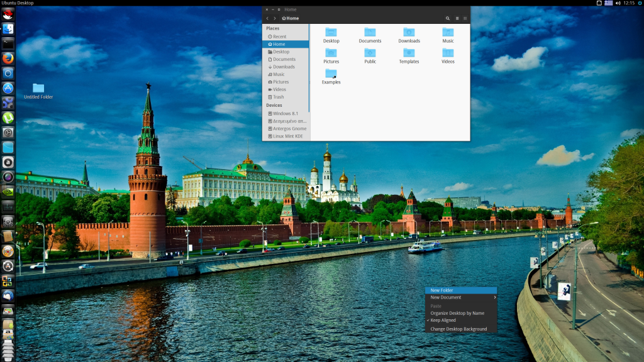Open the Terminal from the dock
The height and width of the screenshot is (362, 644).
[8, 43]
